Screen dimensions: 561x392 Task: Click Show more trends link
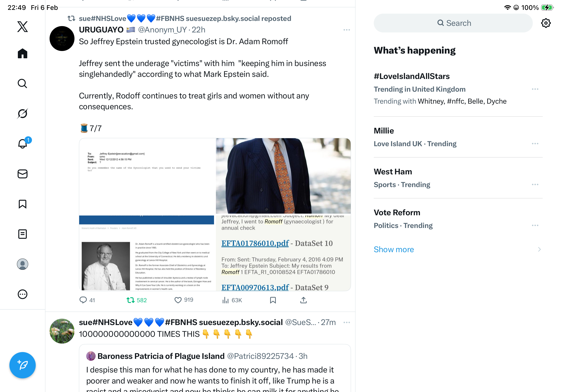[394, 249]
